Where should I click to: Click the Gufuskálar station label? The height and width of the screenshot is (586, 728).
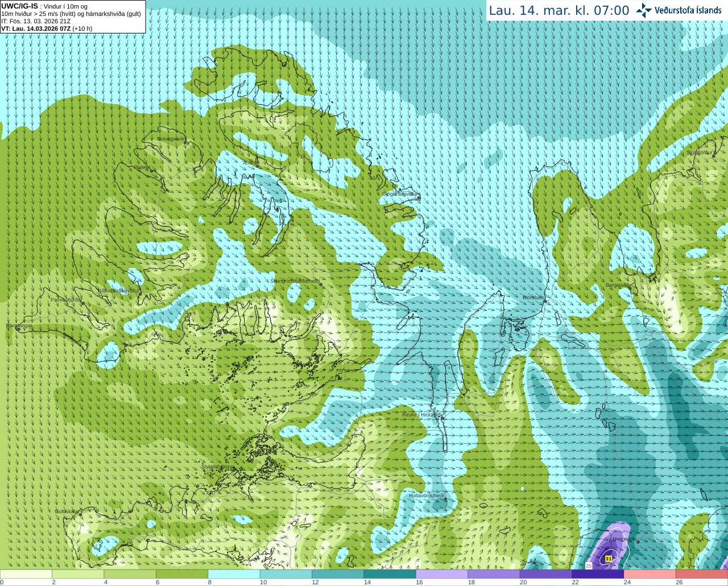coord(67,511)
